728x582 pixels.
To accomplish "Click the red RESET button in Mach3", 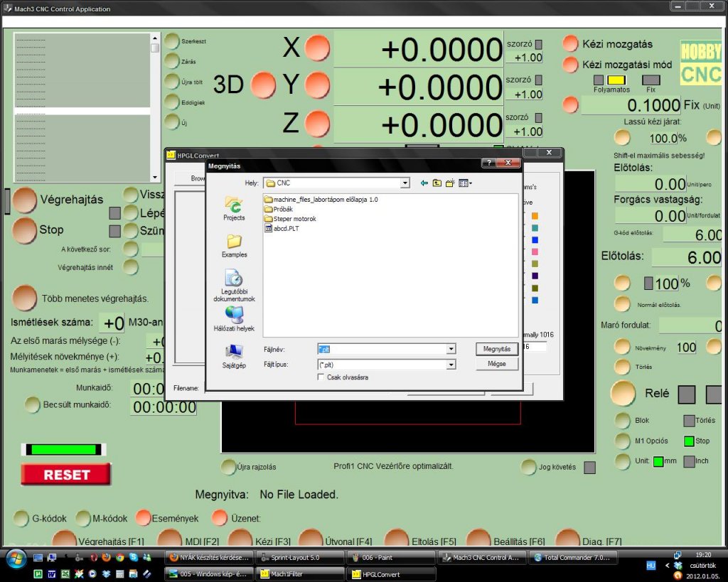I will (x=66, y=474).
